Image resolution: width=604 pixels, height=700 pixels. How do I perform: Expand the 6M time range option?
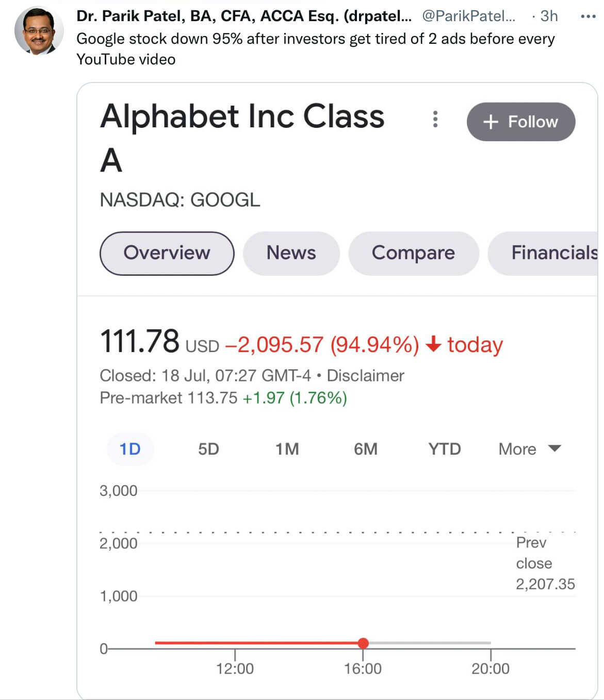(365, 449)
